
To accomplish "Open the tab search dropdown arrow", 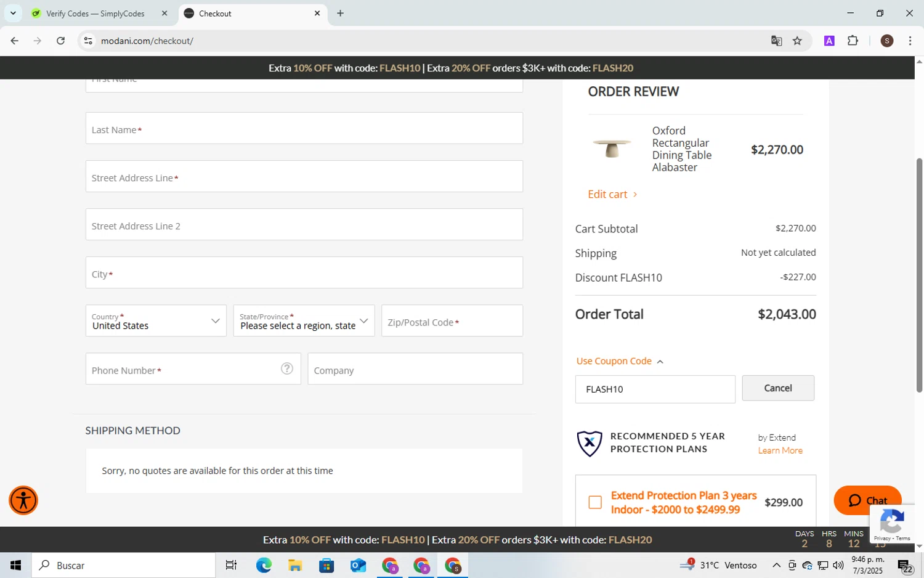I will point(13,13).
